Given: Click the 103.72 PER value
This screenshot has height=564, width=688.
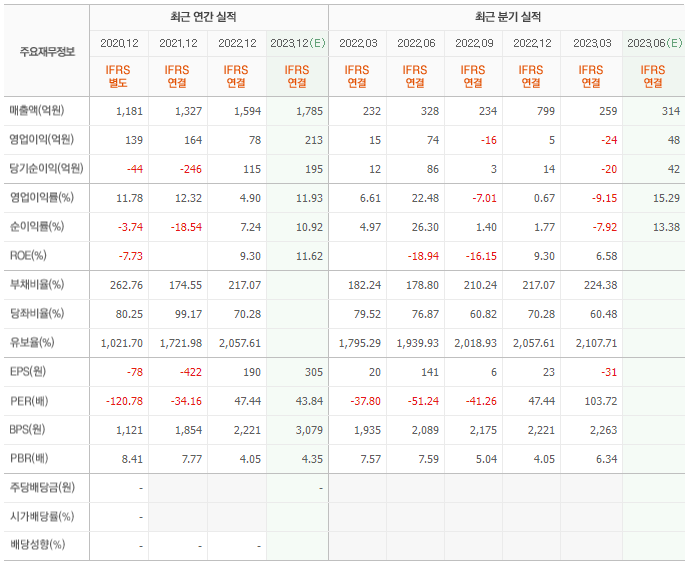Looking at the screenshot, I should coord(601,401).
